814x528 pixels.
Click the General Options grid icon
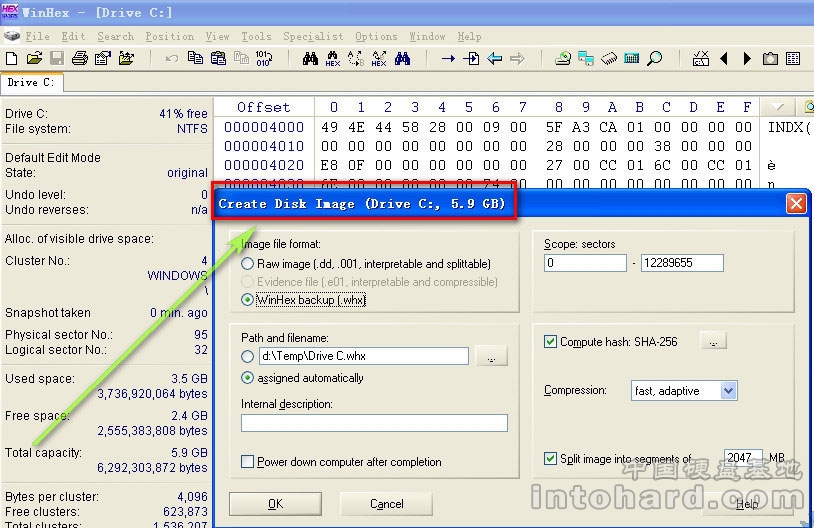point(793,58)
